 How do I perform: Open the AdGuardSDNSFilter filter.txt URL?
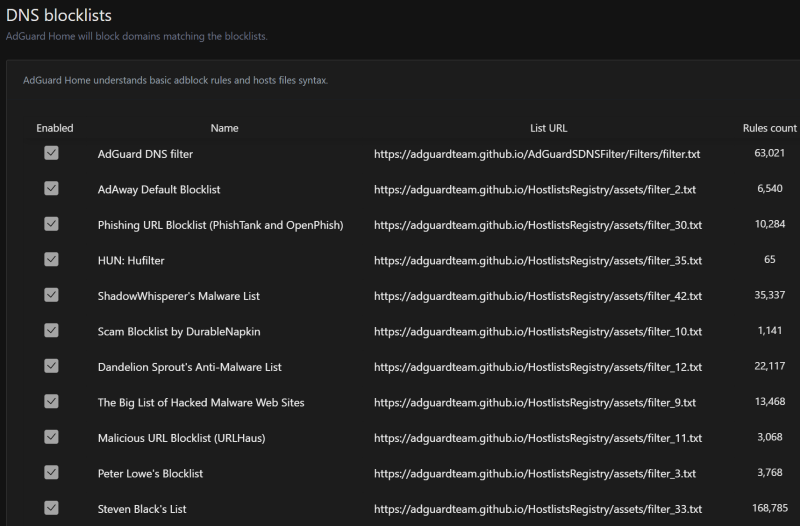pos(537,154)
